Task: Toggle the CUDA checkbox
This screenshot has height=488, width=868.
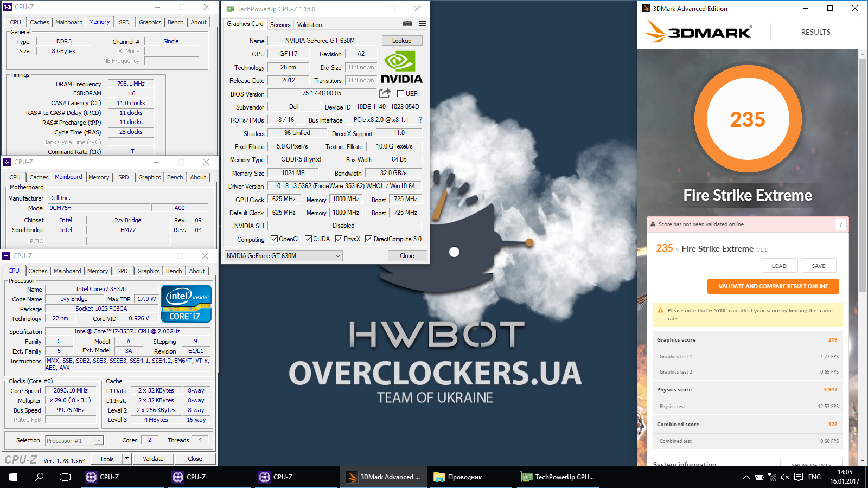Action: point(308,239)
